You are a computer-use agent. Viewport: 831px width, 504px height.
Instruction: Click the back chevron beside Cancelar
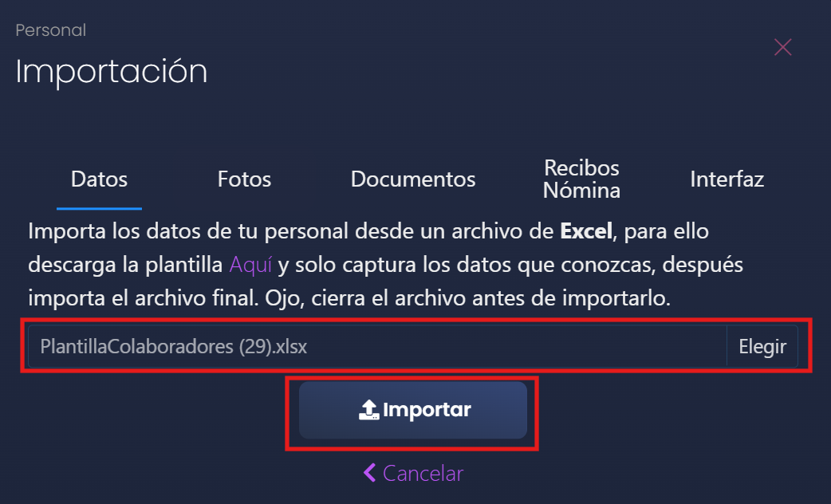(369, 473)
